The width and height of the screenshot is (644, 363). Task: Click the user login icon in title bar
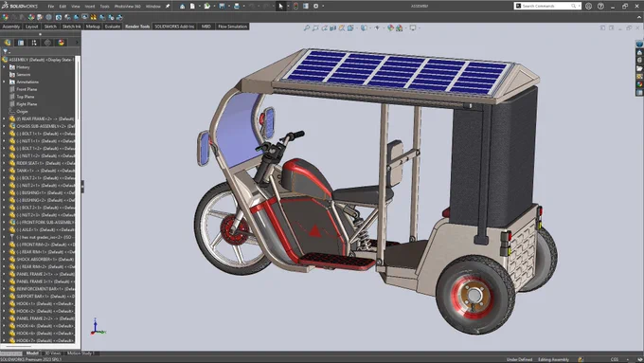588,7
